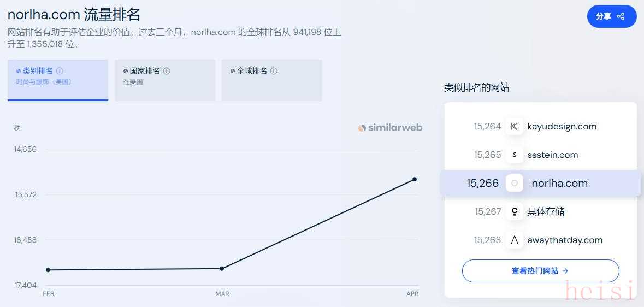The height and width of the screenshot is (307, 644).
Task: Select the 类别排名 tab
Action: coord(57,80)
